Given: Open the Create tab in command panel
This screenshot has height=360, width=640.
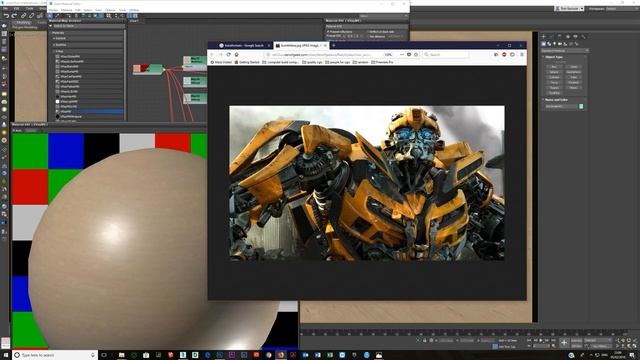Looking at the screenshot, I should pos(543,37).
